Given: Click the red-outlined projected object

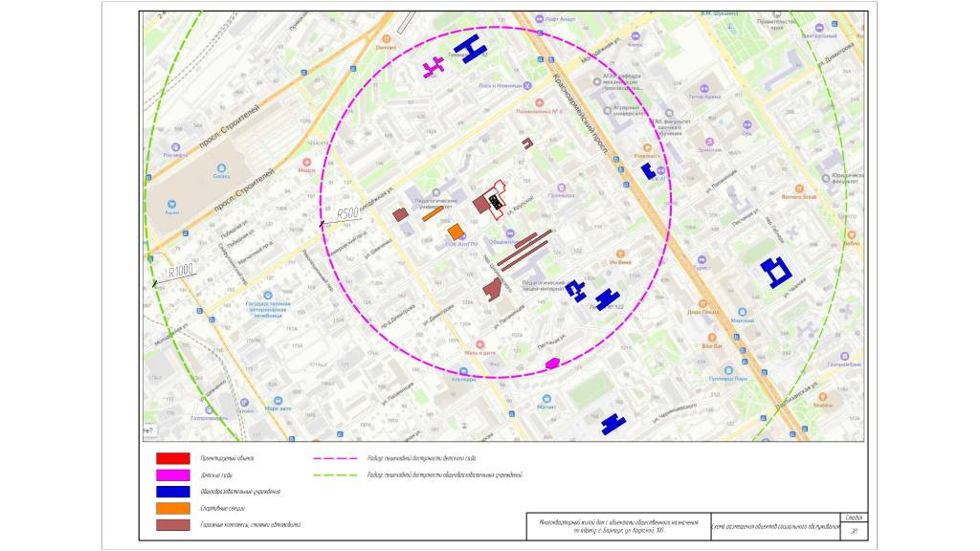Looking at the screenshot, I should pos(497,200).
